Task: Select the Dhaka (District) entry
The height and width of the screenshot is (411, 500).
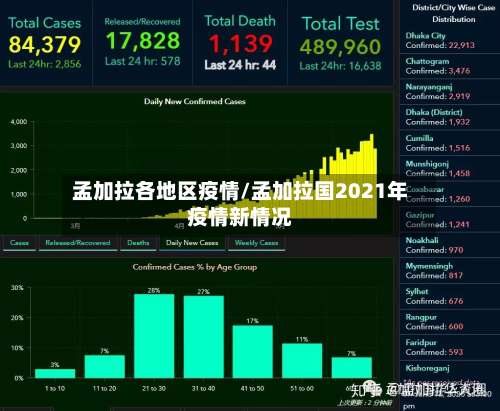Action: [450, 117]
